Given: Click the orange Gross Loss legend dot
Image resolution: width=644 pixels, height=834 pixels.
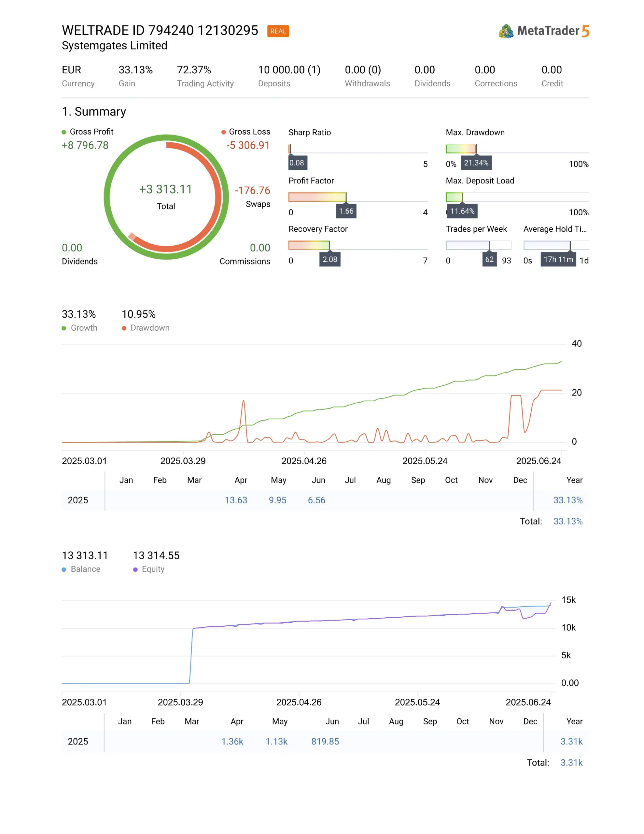Looking at the screenshot, I should 223,132.
